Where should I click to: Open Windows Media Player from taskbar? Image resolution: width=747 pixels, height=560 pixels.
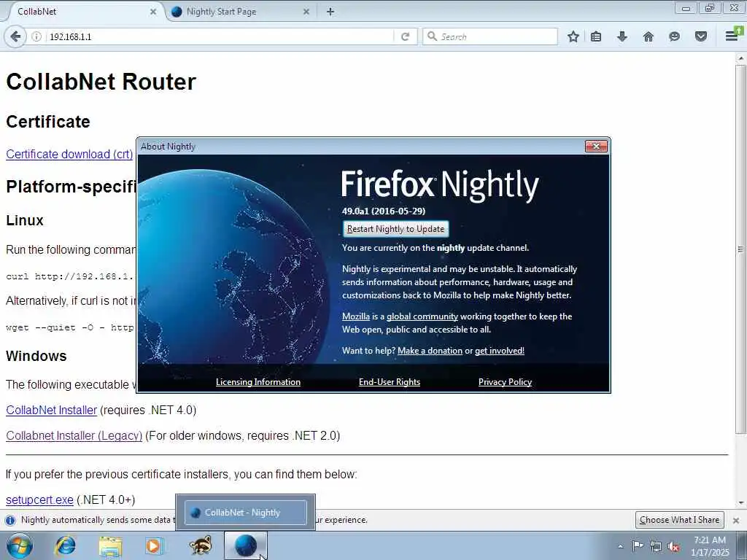click(x=155, y=545)
